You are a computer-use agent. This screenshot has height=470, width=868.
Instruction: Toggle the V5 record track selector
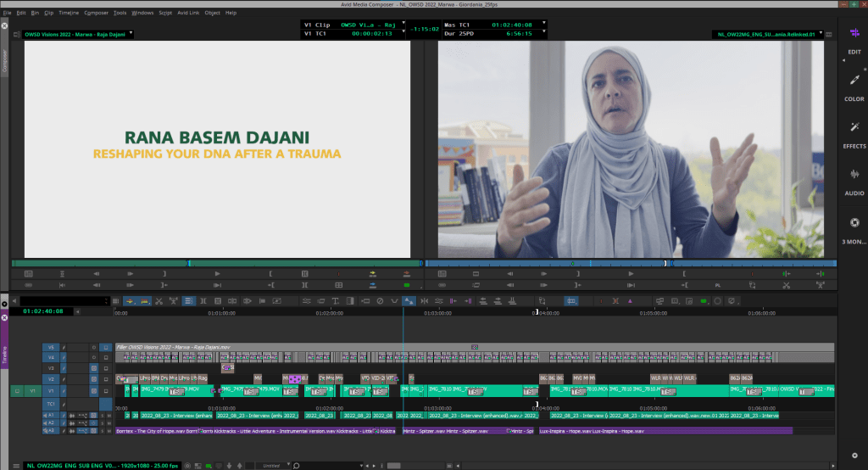(x=50, y=347)
